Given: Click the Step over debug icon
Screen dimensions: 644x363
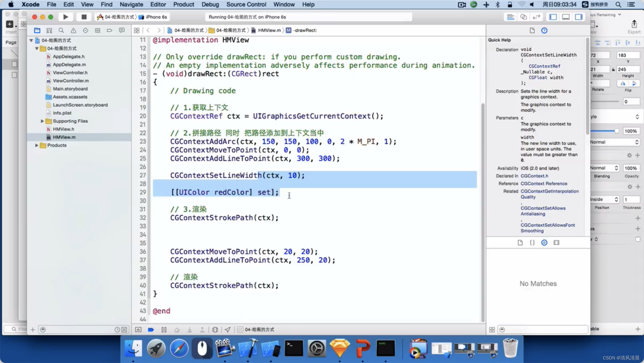Looking at the screenshot, I should coord(177,329).
